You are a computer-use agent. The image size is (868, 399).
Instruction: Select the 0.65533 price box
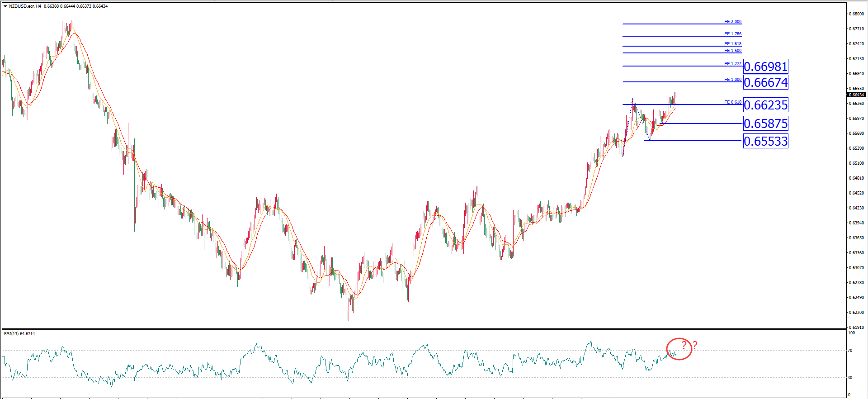click(765, 142)
